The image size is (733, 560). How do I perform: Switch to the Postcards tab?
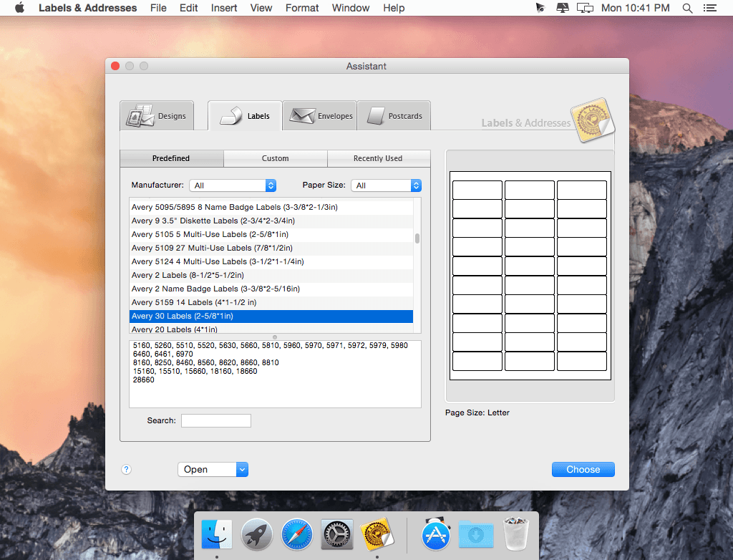point(394,115)
